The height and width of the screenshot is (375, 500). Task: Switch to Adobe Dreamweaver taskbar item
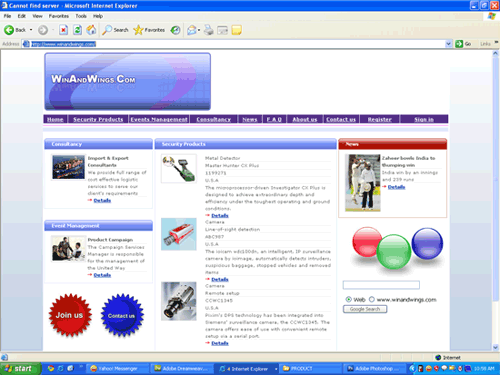pyautogui.click(x=182, y=369)
